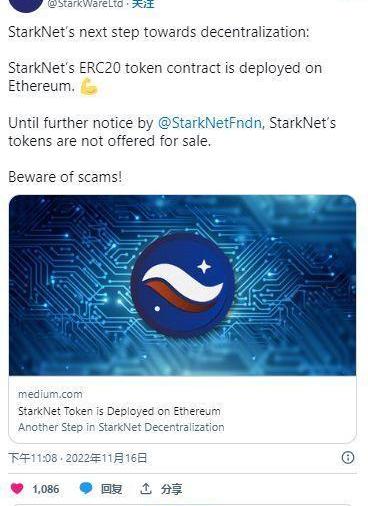This screenshot has width=368, height=506.
Task: Click the 回复 reply label
Action: 111,489
